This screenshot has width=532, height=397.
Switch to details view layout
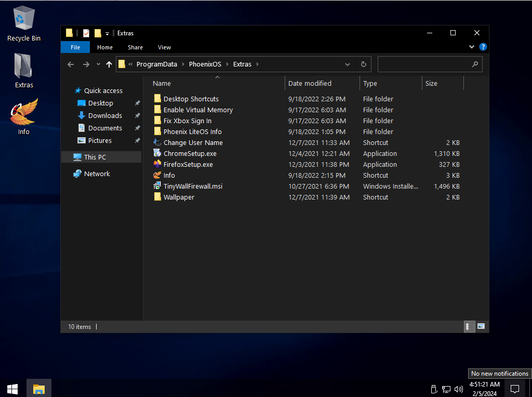(468, 326)
